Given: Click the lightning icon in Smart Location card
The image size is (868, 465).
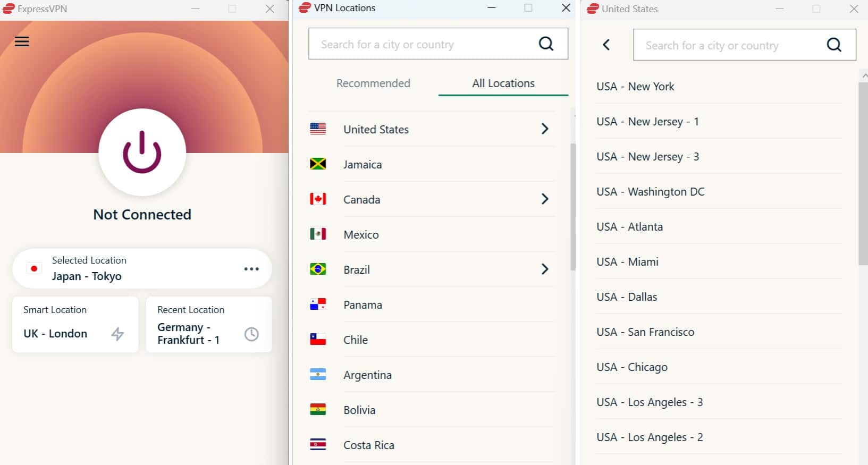Looking at the screenshot, I should [117, 334].
